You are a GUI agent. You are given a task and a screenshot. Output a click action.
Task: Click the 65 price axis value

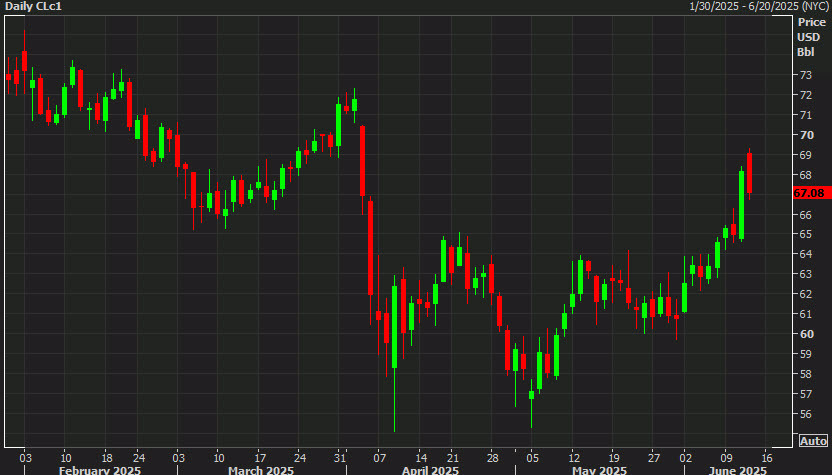pos(805,234)
